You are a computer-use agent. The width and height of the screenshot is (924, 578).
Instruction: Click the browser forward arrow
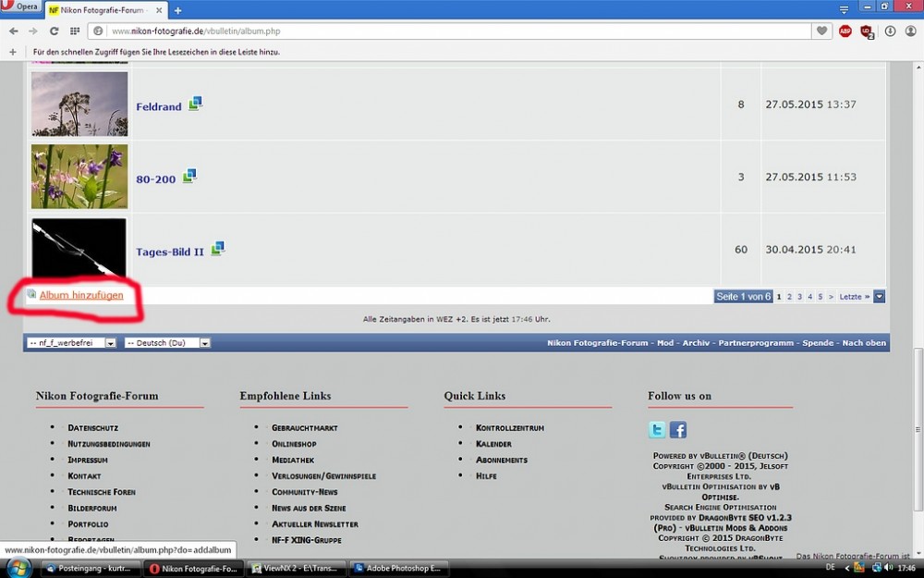tap(33, 31)
